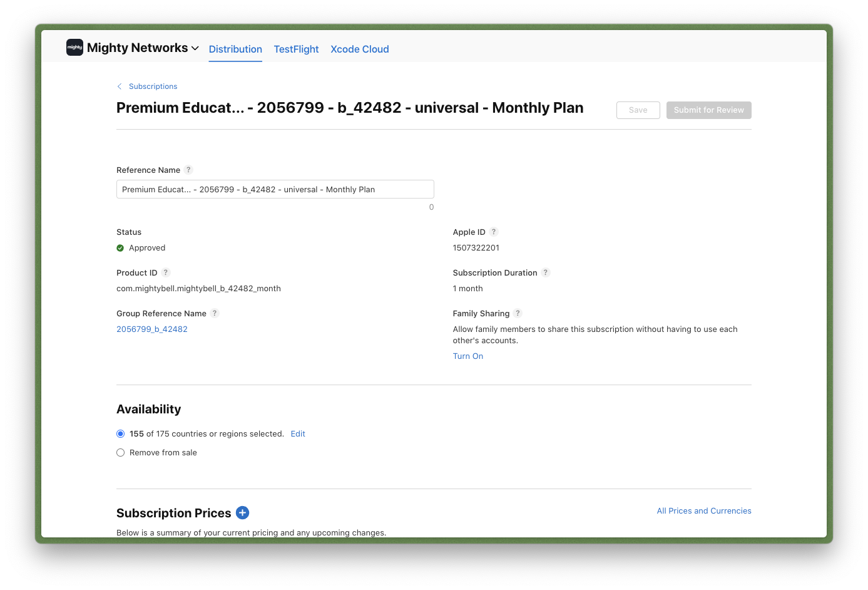Click the back chevron beside Subscriptions
Screen dimensions: 868x590
(120, 86)
